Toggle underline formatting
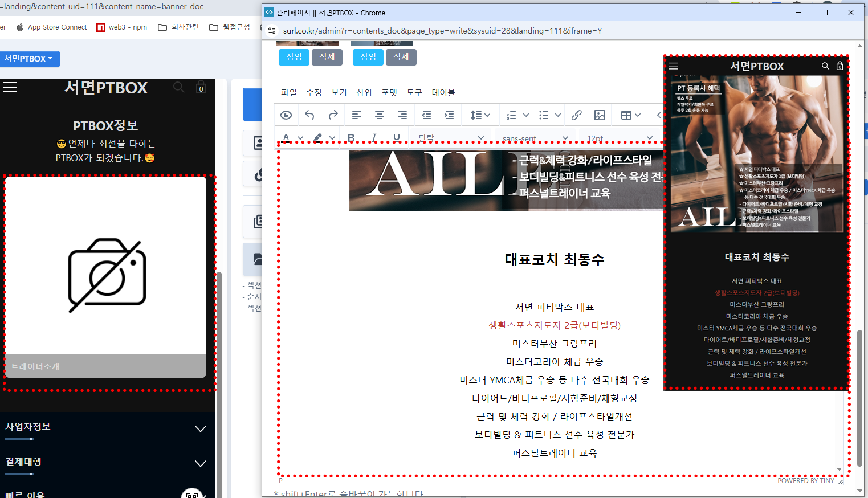This screenshot has width=868, height=498. pos(397,138)
